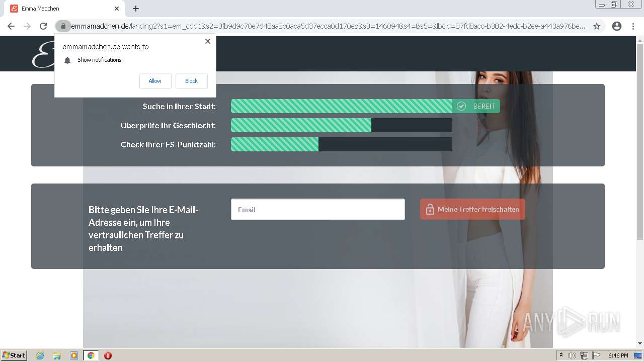The height and width of the screenshot is (362, 644).
Task: Click the Check Ihrer FS-Punktzahl progress bar
Action: click(x=342, y=144)
